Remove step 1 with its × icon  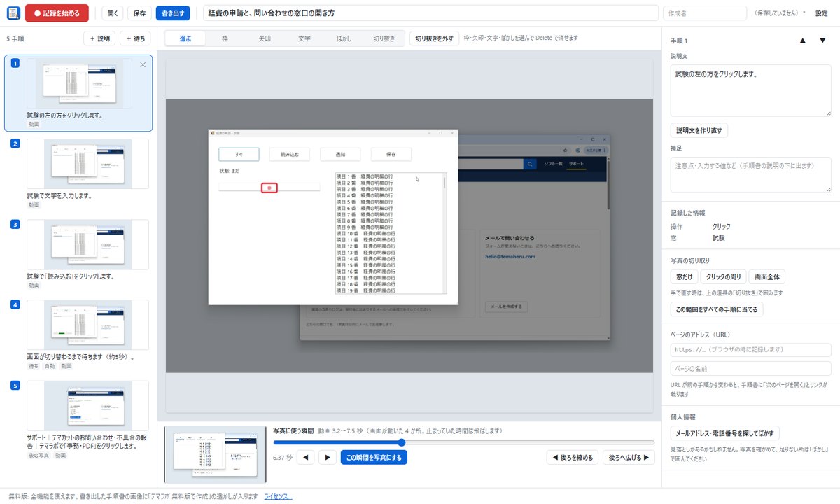click(x=143, y=65)
